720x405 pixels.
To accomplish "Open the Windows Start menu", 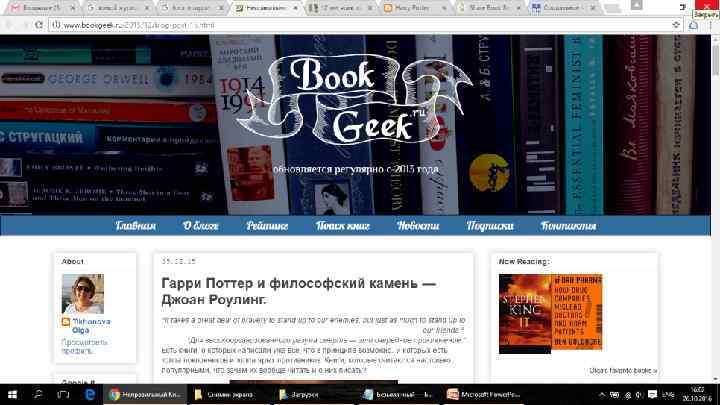I will point(12,394).
